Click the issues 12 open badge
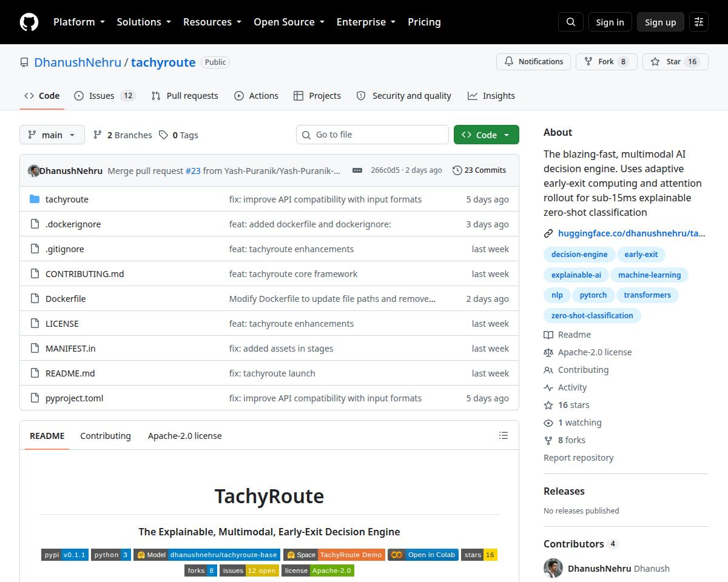The width and height of the screenshot is (728, 582). click(x=249, y=570)
